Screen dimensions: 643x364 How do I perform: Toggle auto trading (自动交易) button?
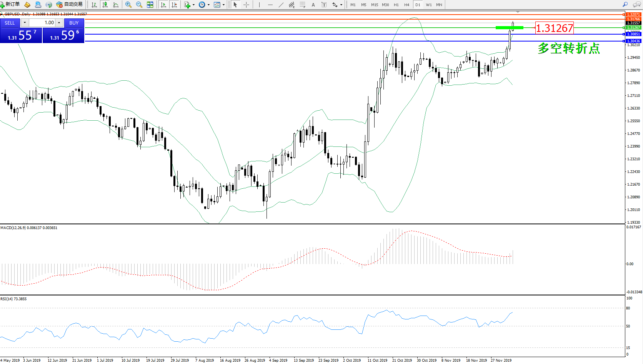[70, 5]
